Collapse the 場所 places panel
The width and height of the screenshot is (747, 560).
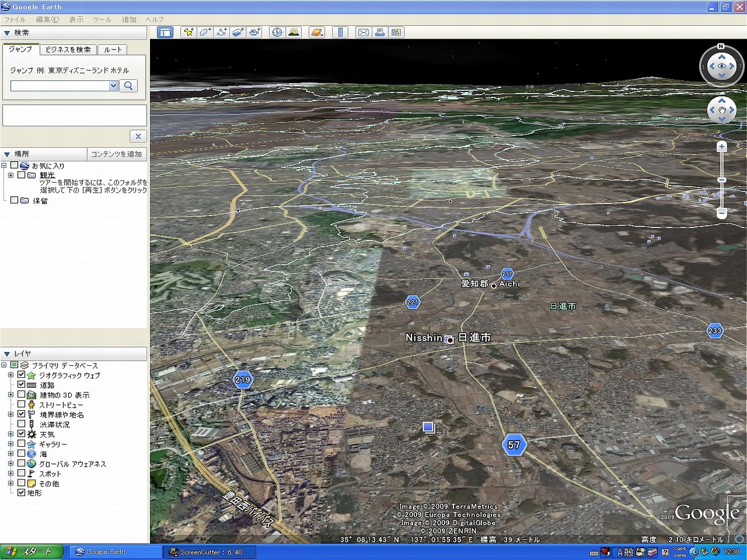coord(7,155)
